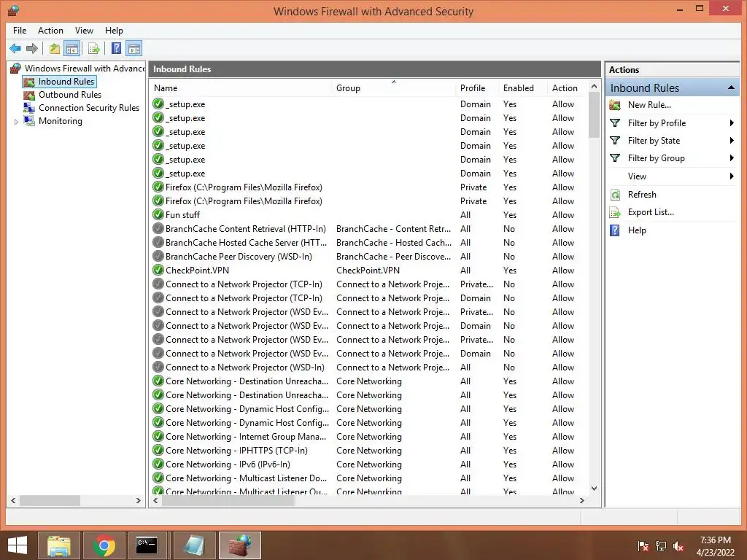Image resolution: width=747 pixels, height=560 pixels.
Task: Click the Export List toolbar icon
Action: coord(94,49)
